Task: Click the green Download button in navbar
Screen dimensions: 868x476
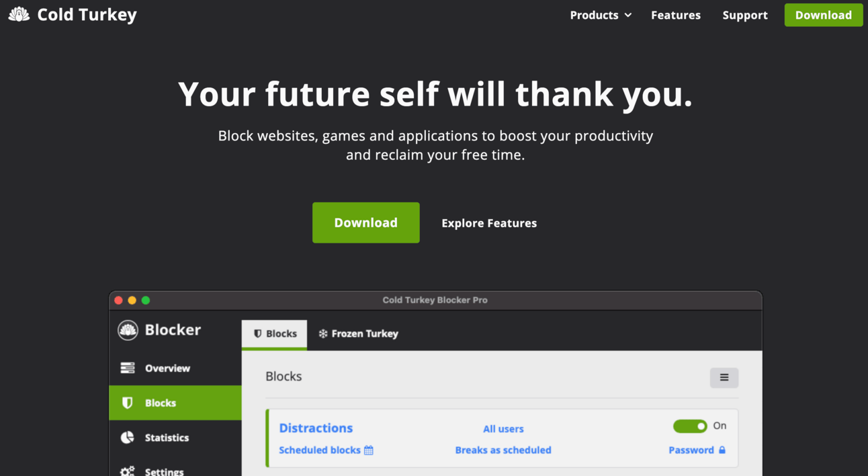Action: 823,15
